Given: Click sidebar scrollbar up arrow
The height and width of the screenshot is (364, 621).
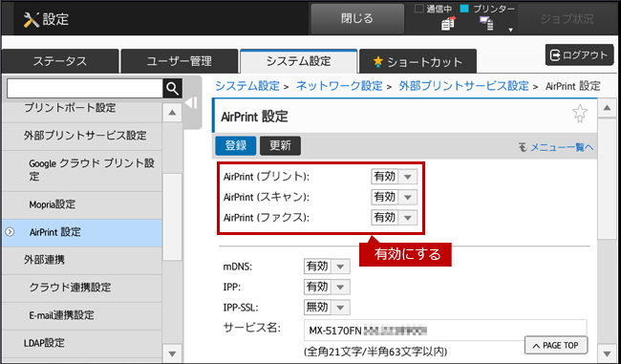Looking at the screenshot, I should (x=172, y=113).
